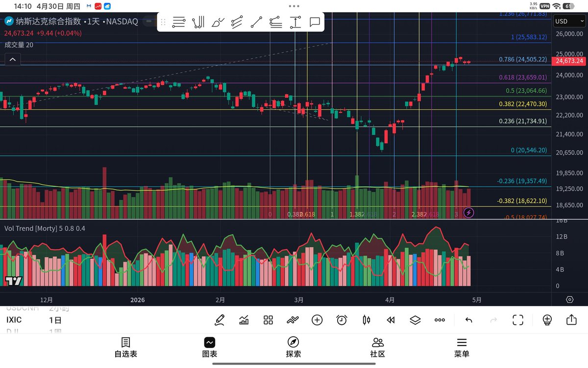Image resolution: width=588 pixels, height=368 pixels.
Task: Switch to the 图表 chart tab
Action: 210,347
